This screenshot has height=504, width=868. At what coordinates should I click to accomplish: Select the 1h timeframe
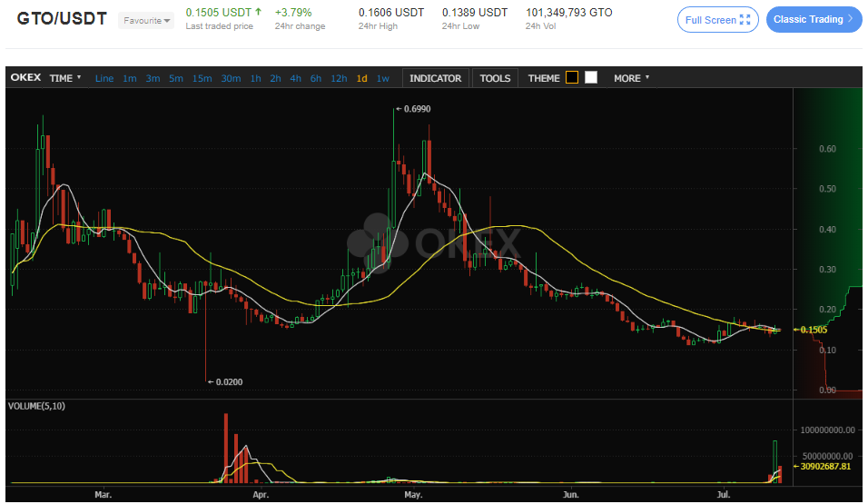(x=256, y=78)
